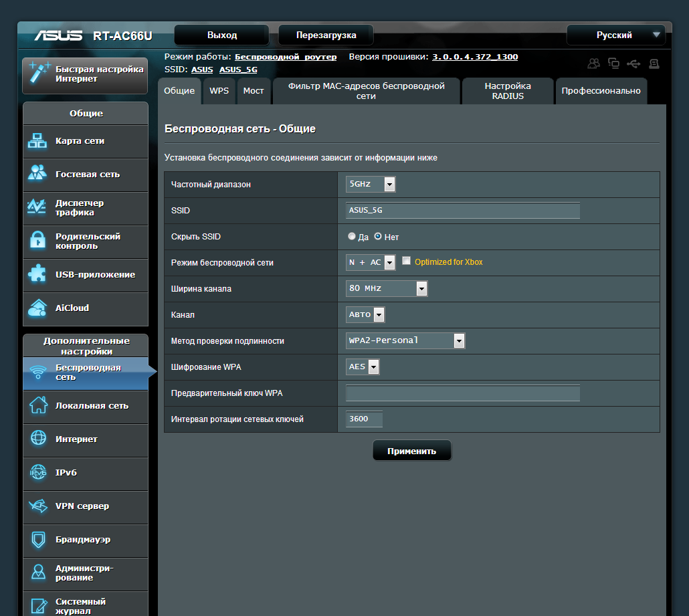This screenshot has height=616, width=689.
Task: Click the 'Перезагрузка' reboot button
Action: click(x=326, y=35)
